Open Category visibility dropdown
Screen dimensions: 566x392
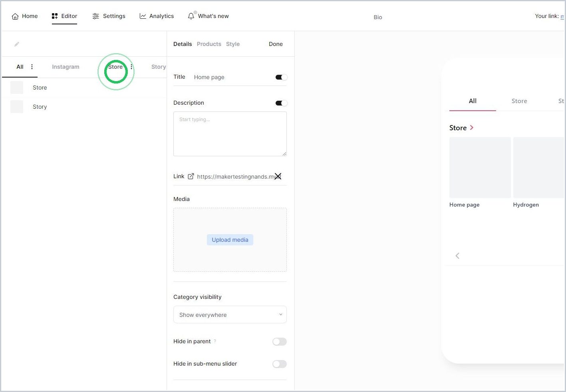[230, 314]
